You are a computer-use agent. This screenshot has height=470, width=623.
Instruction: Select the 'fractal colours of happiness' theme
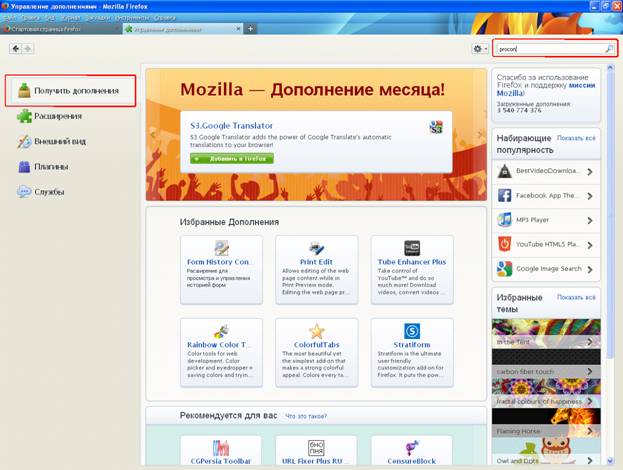546,393
